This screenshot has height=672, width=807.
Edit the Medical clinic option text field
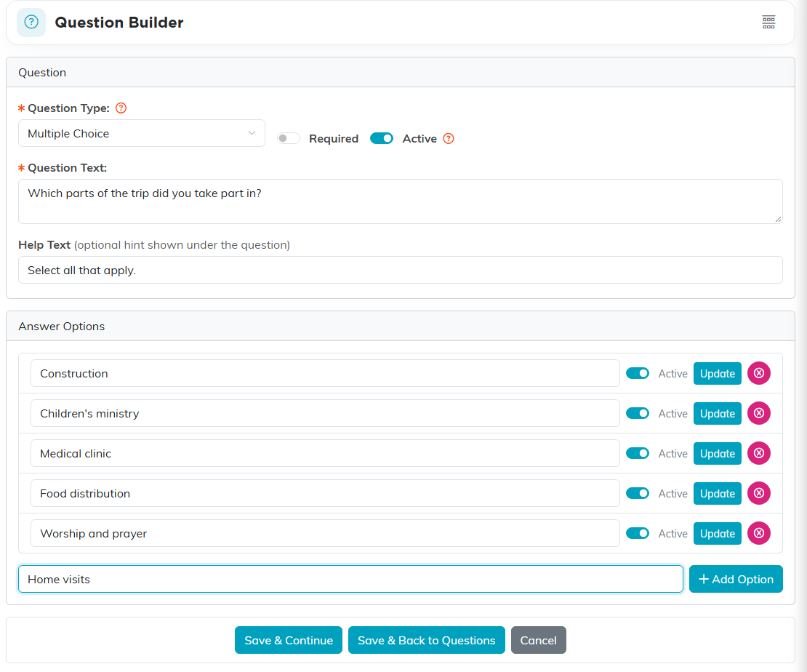pos(325,453)
